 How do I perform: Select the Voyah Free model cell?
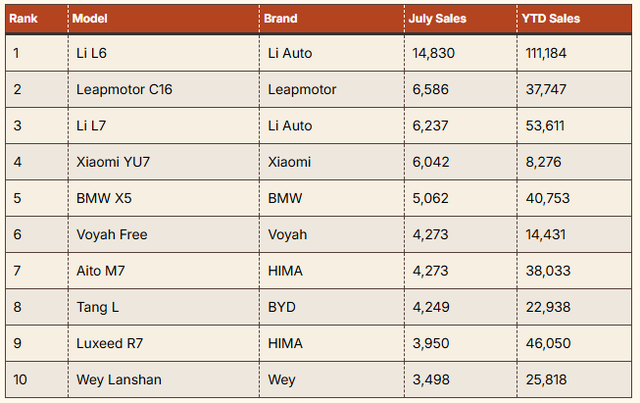pos(112,235)
